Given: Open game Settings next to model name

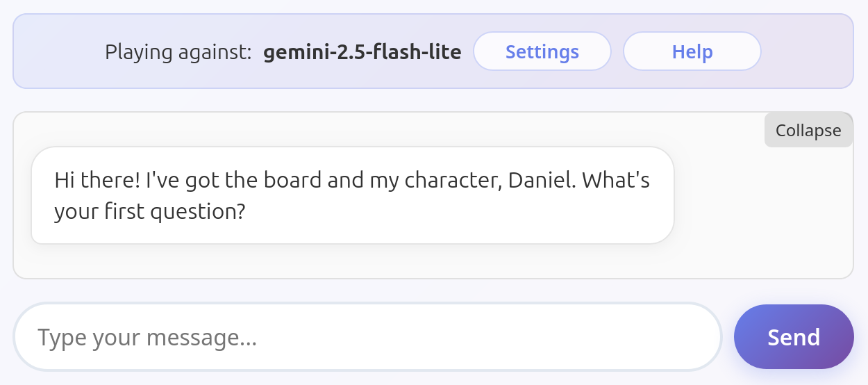Looking at the screenshot, I should click(542, 51).
